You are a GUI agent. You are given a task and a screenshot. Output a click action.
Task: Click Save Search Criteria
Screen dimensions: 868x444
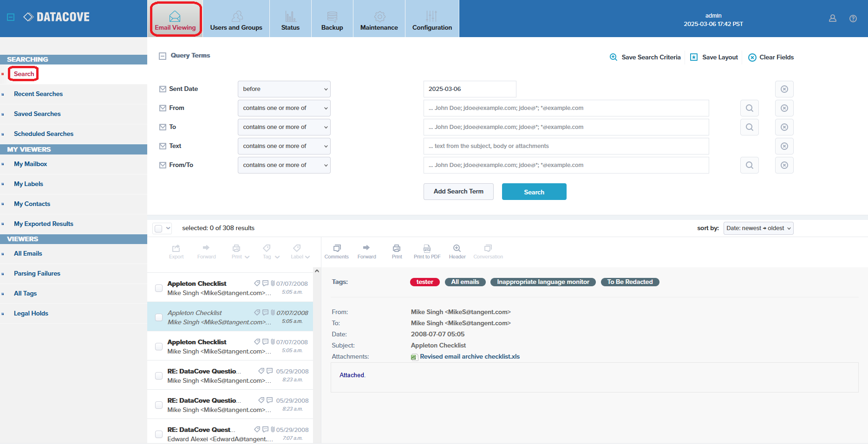(x=645, y=57)
